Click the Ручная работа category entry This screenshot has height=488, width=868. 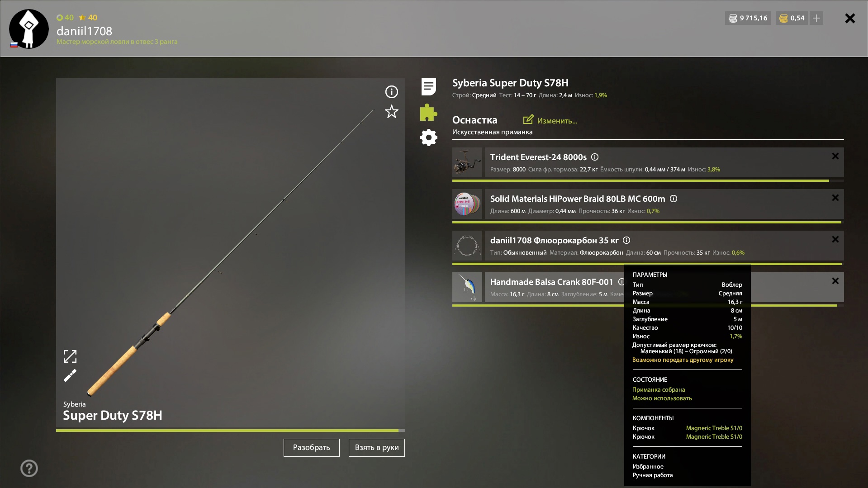pos(652,475)
